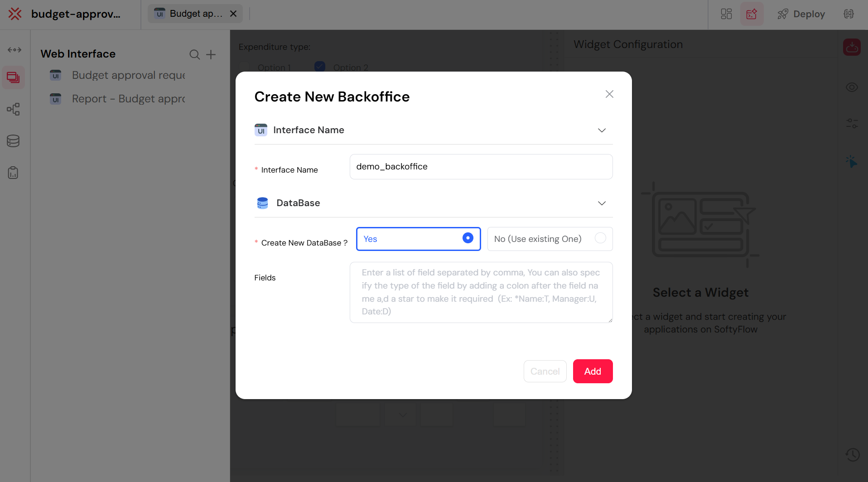Check the Option 1 checkbox
This screenshot has height=482, width=868.
(x=244, y=67)
